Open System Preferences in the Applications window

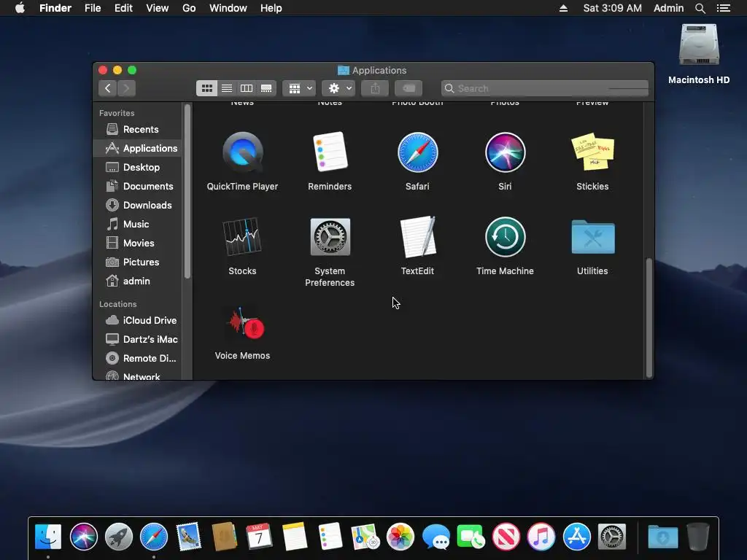330,237
